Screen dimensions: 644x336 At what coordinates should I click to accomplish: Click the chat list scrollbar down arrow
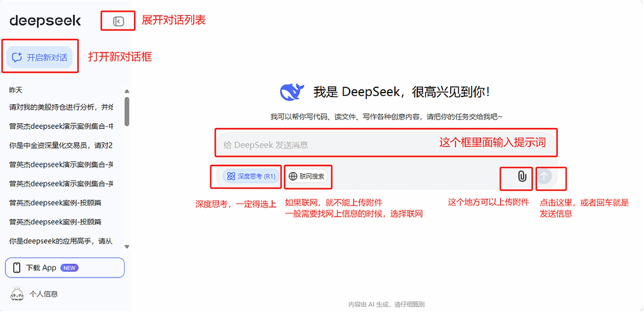[127, 247]
